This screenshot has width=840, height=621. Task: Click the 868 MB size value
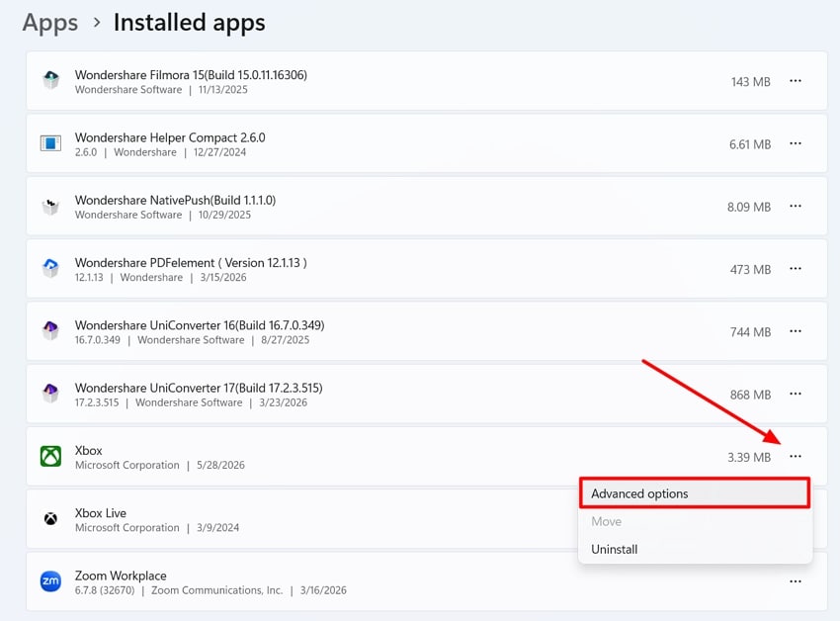(x=750, y=395)
